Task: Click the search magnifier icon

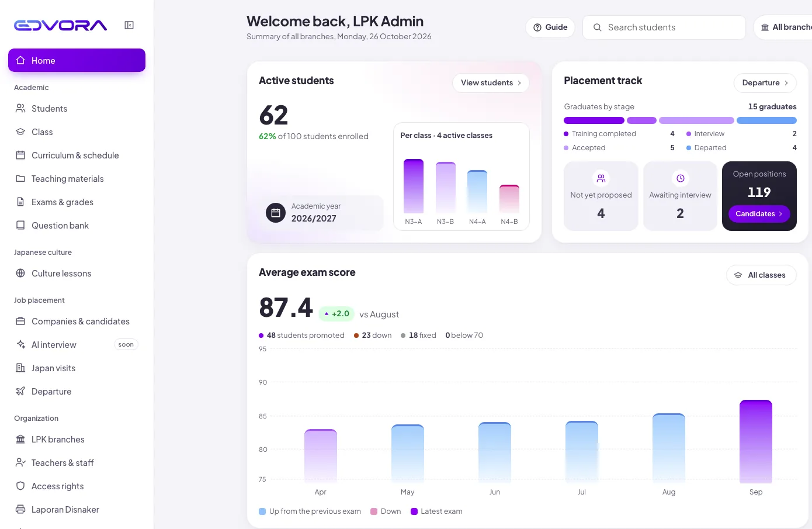Action: pyautogui.click(x=598, y=27)
